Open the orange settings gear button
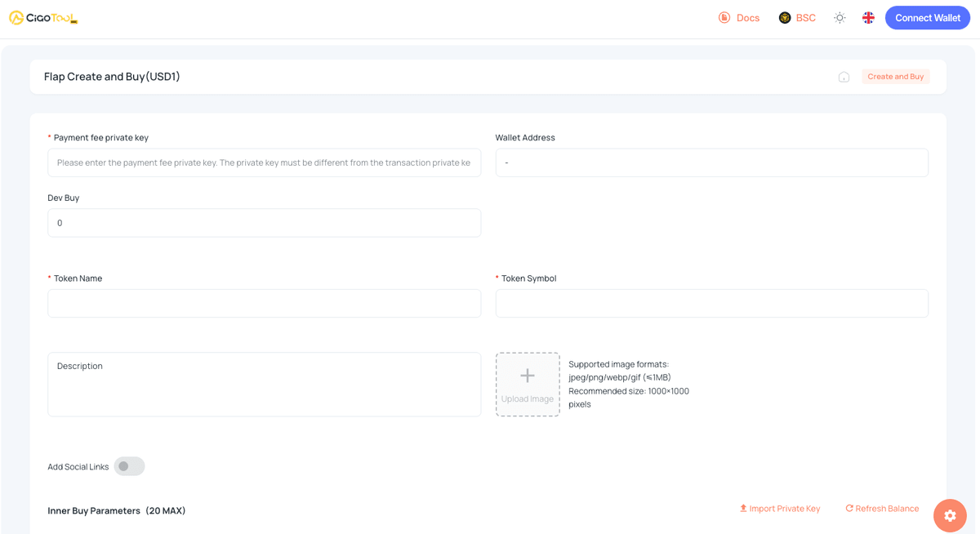 pyautogui.click(x=950, y=515)
